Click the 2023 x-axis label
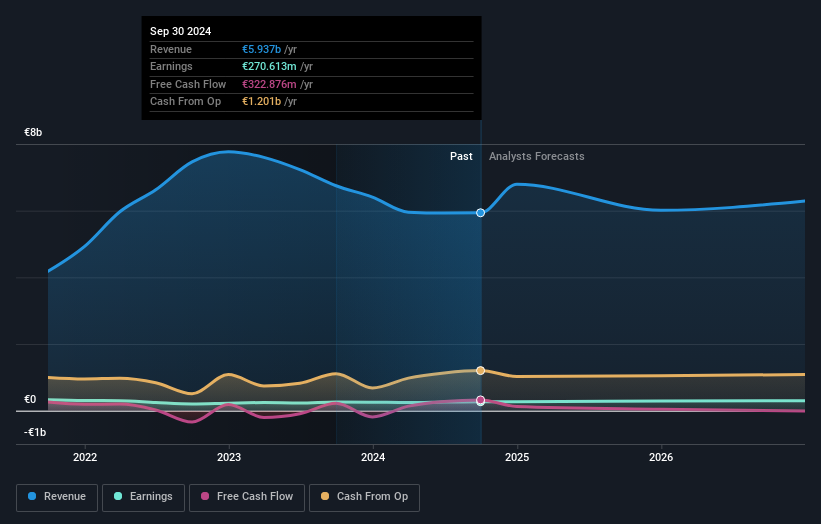Viewport: 821px width, 524px height. (229, 457)
